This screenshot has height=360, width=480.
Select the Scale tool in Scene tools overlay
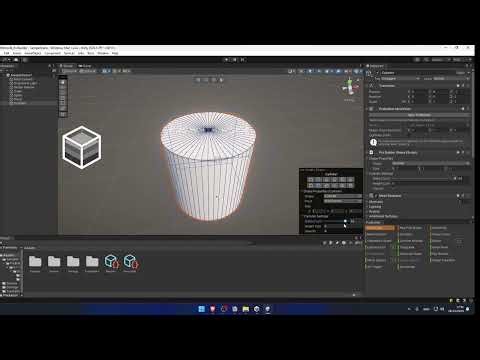[x=63, y=98]
